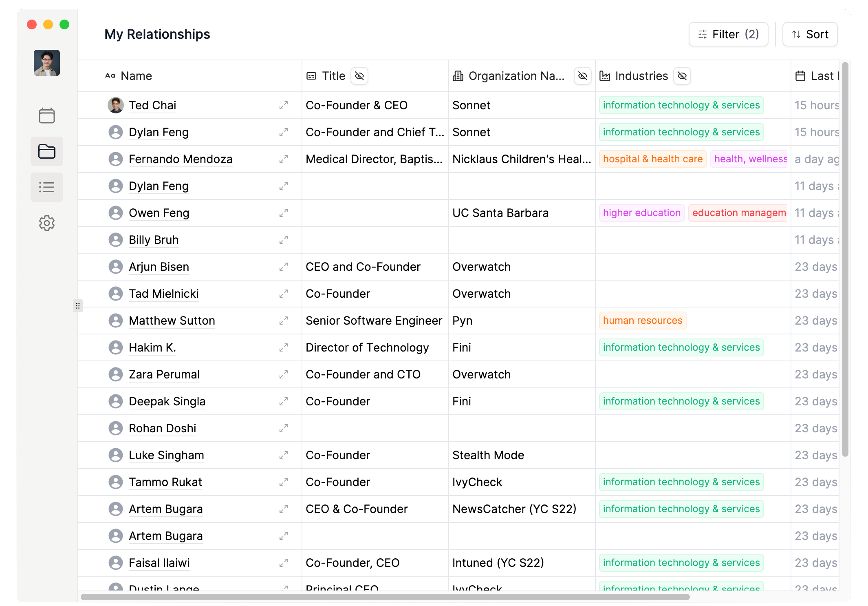
Task: Click the Organization Name column building icon
Action: (x=458, y=76)
